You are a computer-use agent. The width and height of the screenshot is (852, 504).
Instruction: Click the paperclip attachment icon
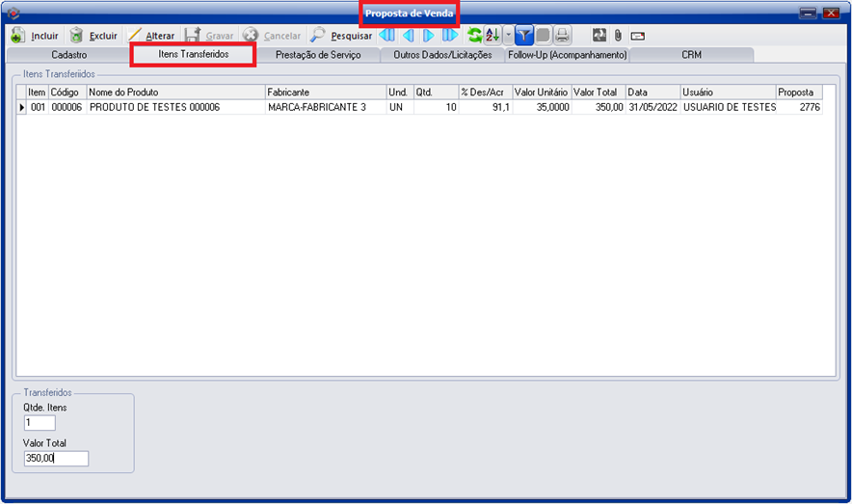618,36
